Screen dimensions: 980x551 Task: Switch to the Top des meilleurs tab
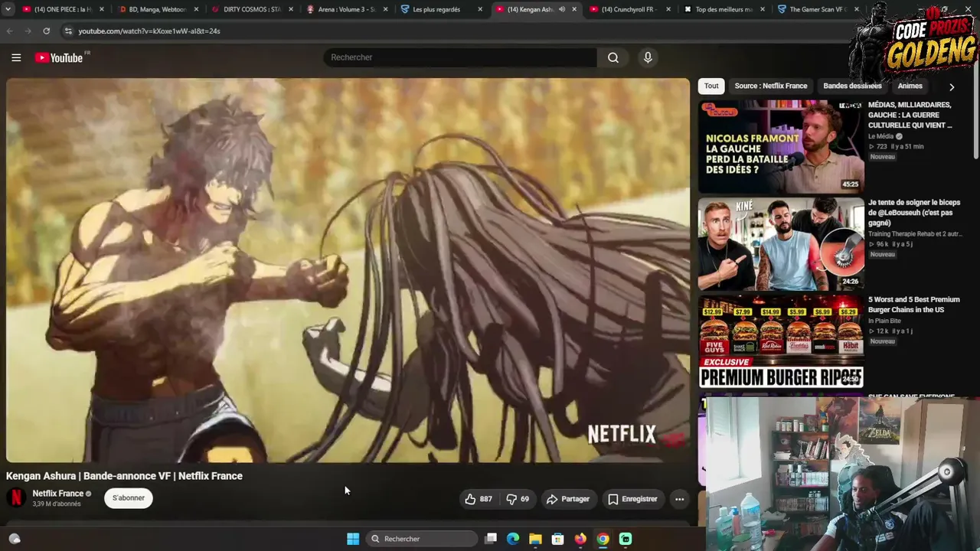[724, 9]
